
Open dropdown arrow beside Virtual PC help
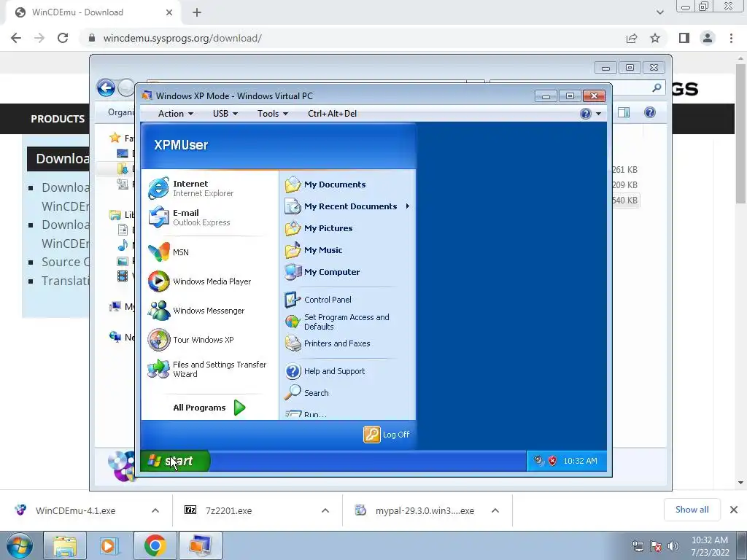[598, 113]
